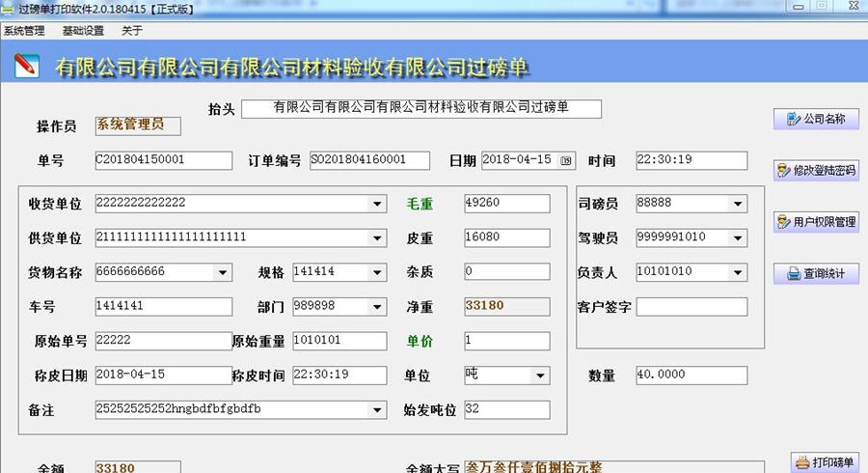
Task: Expand 负责人 dropdown
Action: pyautogui.click(x=738, y=272)
